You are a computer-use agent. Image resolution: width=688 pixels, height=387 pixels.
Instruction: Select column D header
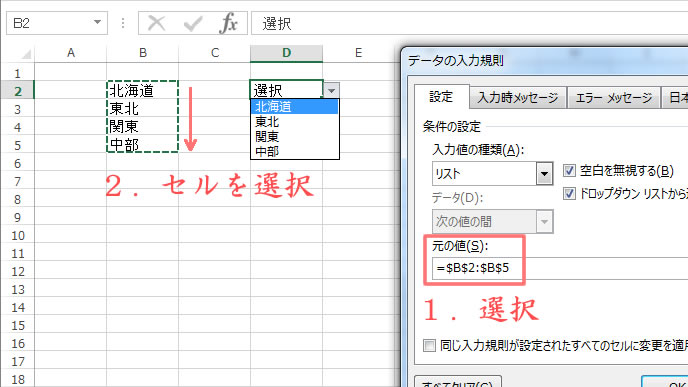point(287,53)
